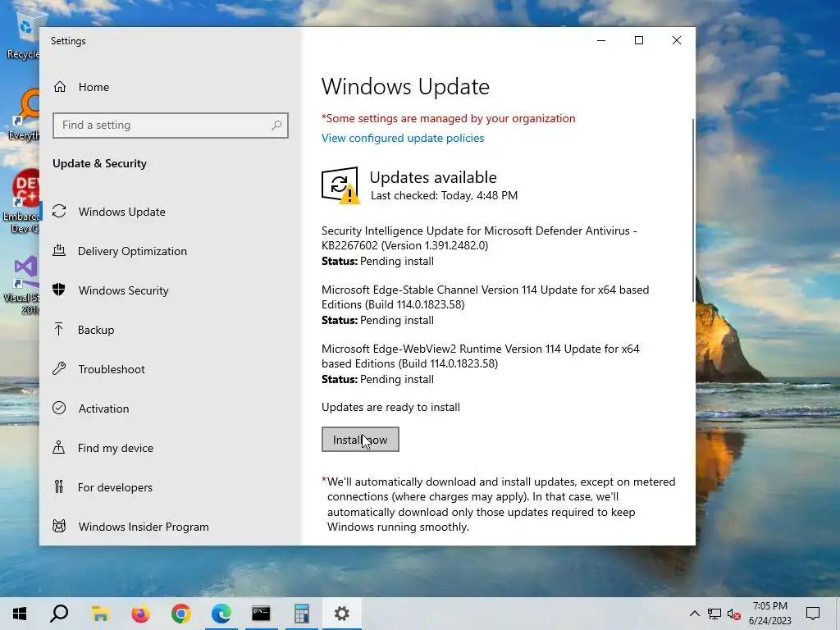Open the Start menu Windows logo
840x630 pixels.
(20, 614)
